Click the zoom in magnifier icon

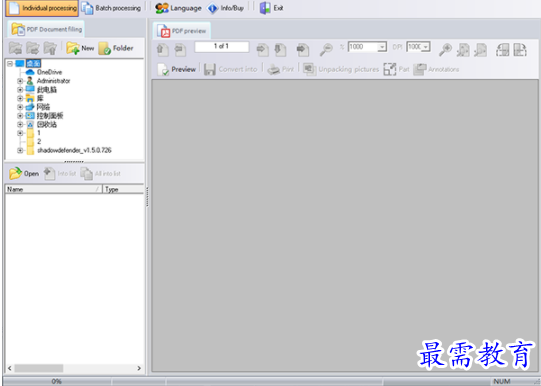coord(445,50)
